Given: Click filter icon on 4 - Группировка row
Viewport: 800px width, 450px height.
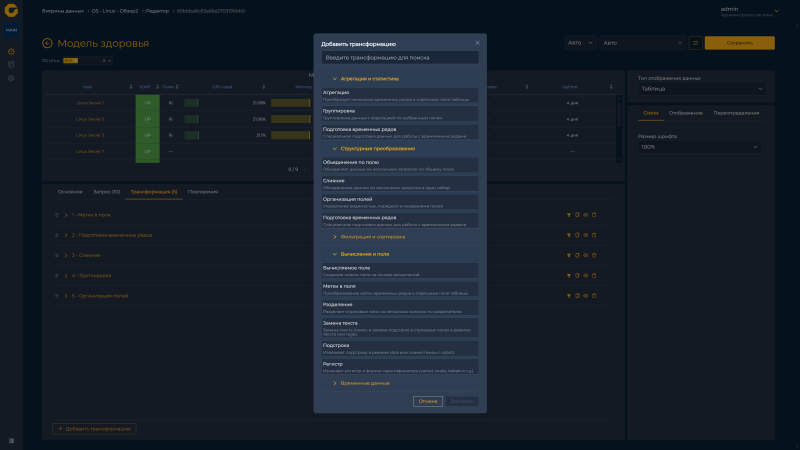Looking at the screenshot, I should pyautogui.click(x=569, y=276).
